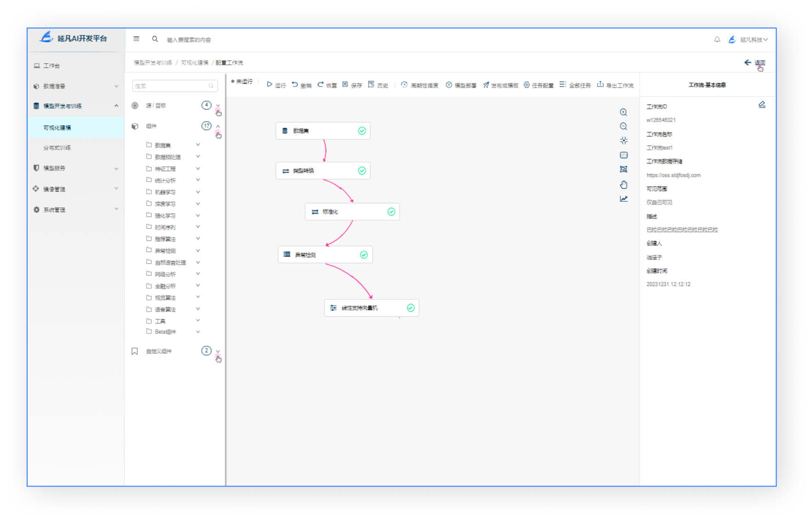Click the green check on 数据集 node
812x521 pixels.
click(362, 131)
